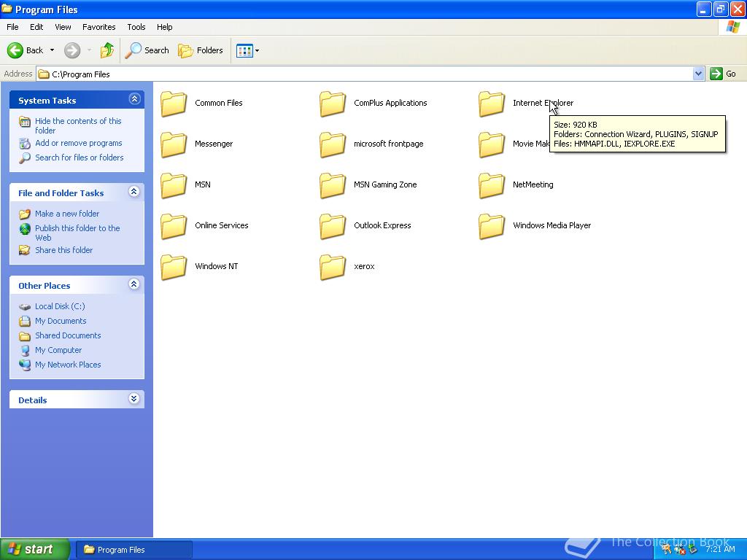Select the Movie Maker folder icon
Screen dimensions: 747x560
[491, 145]
